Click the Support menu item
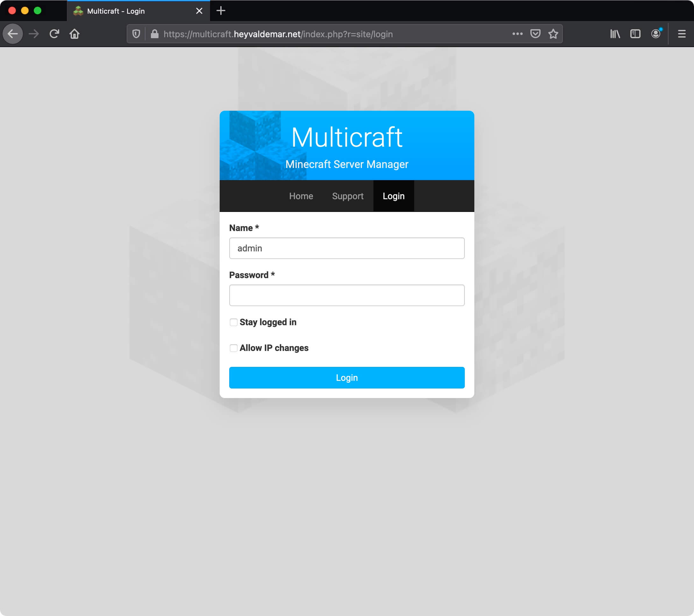The width and height of the screenshot is (694, 616). click(x=347, y=196)
